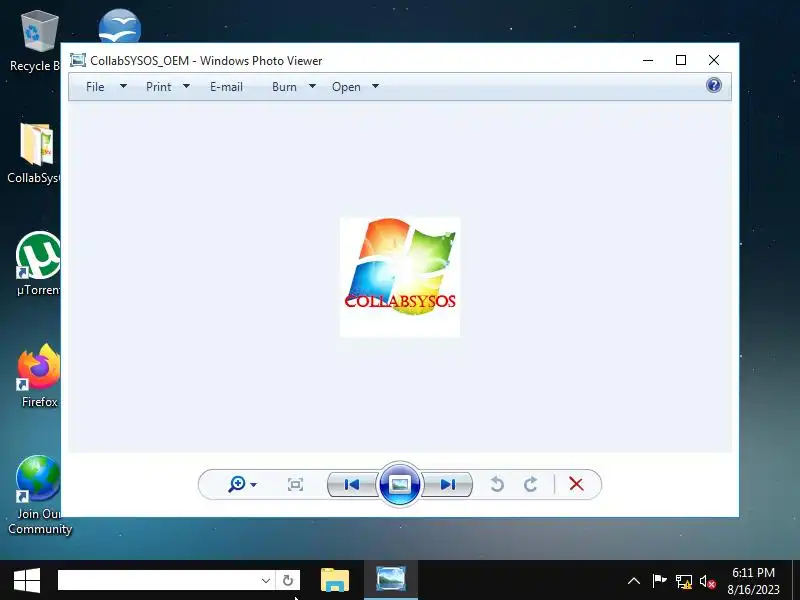800x600 pixels.
Task: Expand the Print dropdown arrow
Action: (186, 86)
